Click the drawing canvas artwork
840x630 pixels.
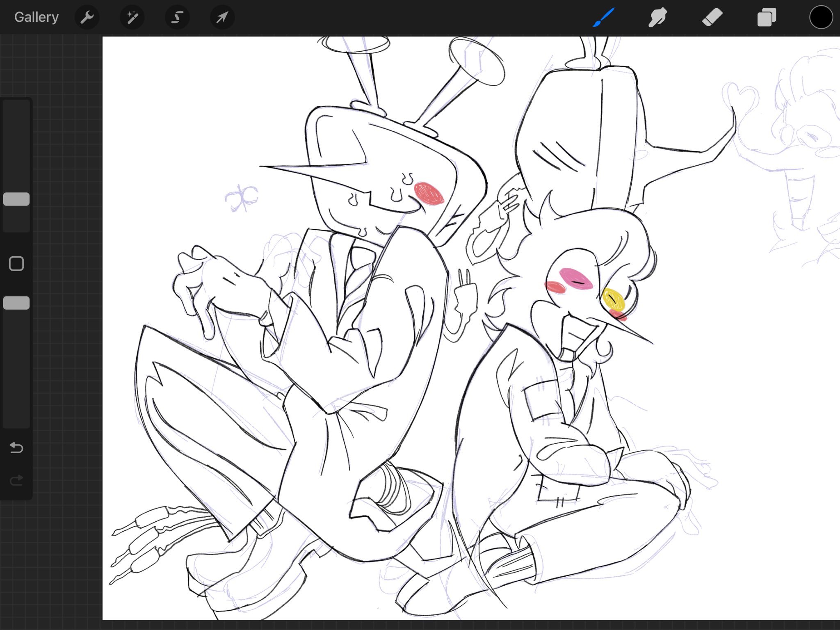click(471, 328)
